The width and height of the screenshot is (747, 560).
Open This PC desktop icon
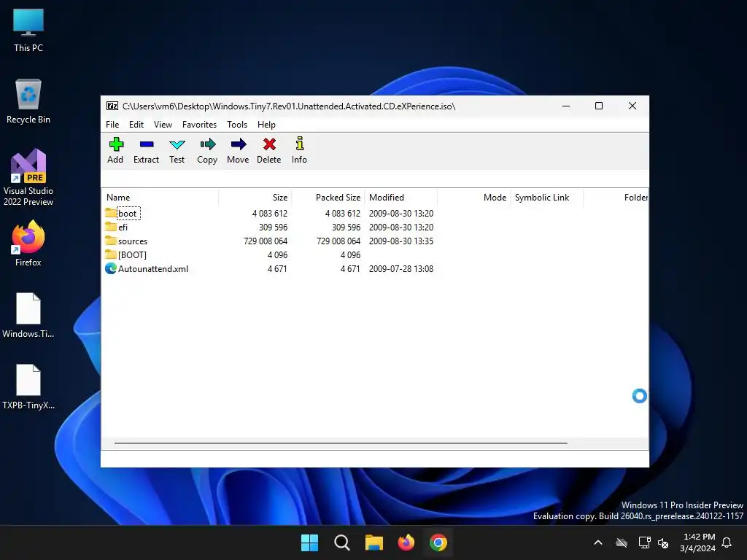[28, 30]
